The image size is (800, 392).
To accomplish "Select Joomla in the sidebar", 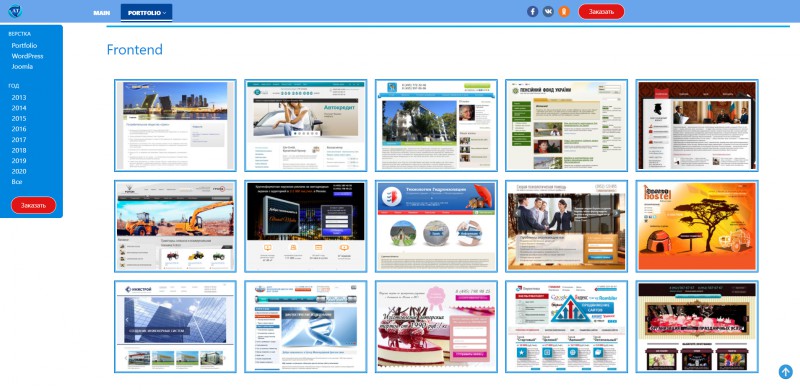I will point(22,66).
